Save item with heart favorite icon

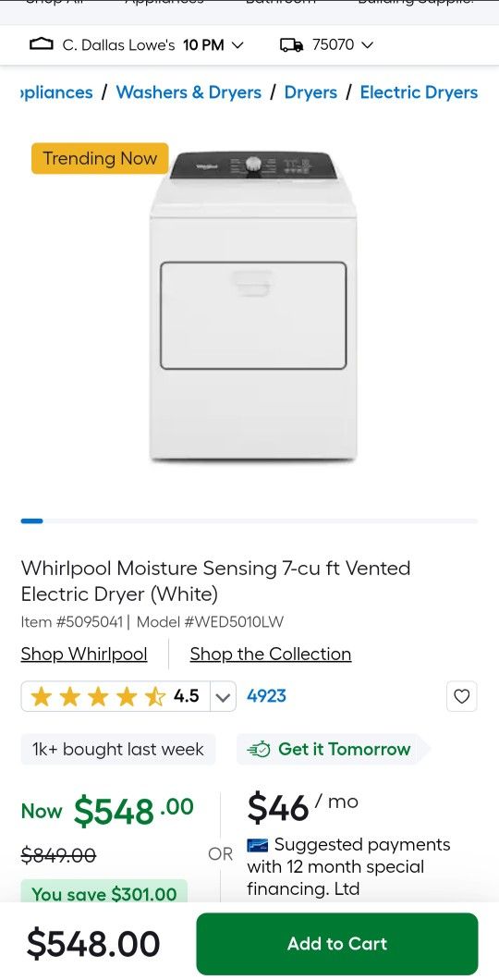(461, 696)
